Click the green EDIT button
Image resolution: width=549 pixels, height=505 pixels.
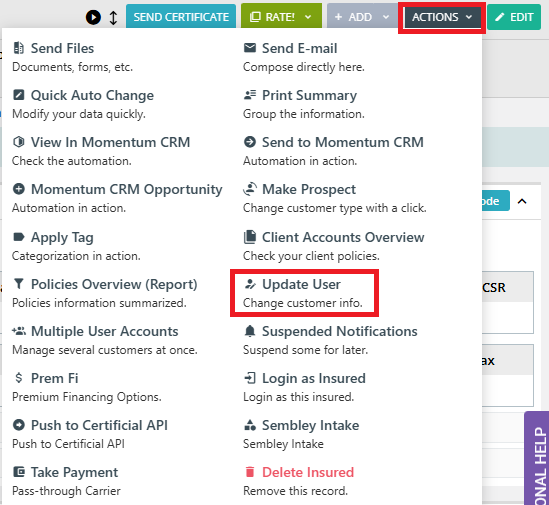[x=514, y=17]
